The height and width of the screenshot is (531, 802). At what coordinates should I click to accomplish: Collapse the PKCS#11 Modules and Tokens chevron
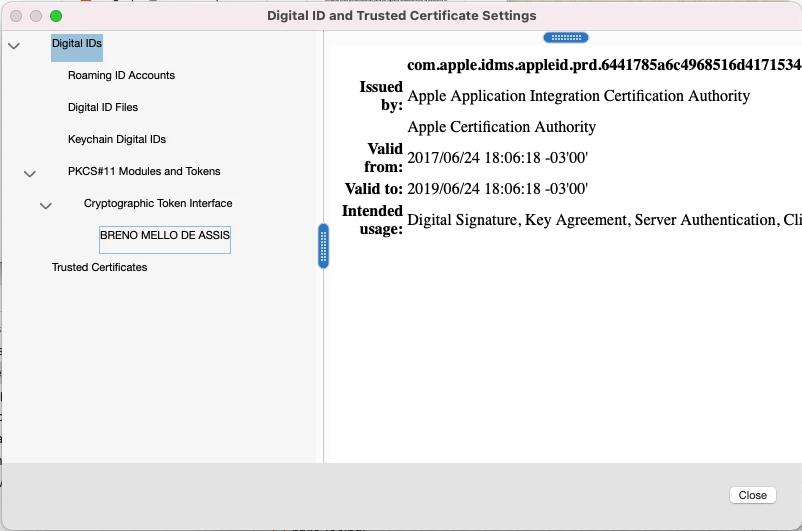click(30, 174)
